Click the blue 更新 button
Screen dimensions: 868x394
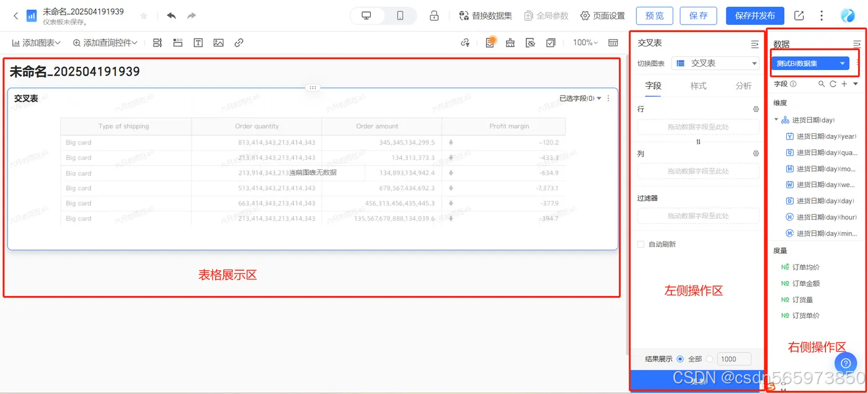click(x=698, y=380)
